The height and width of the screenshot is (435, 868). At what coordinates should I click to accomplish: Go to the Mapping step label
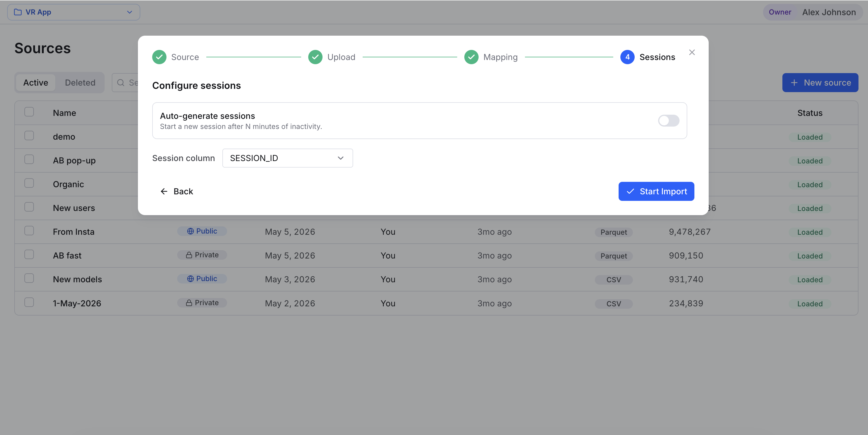500,57
